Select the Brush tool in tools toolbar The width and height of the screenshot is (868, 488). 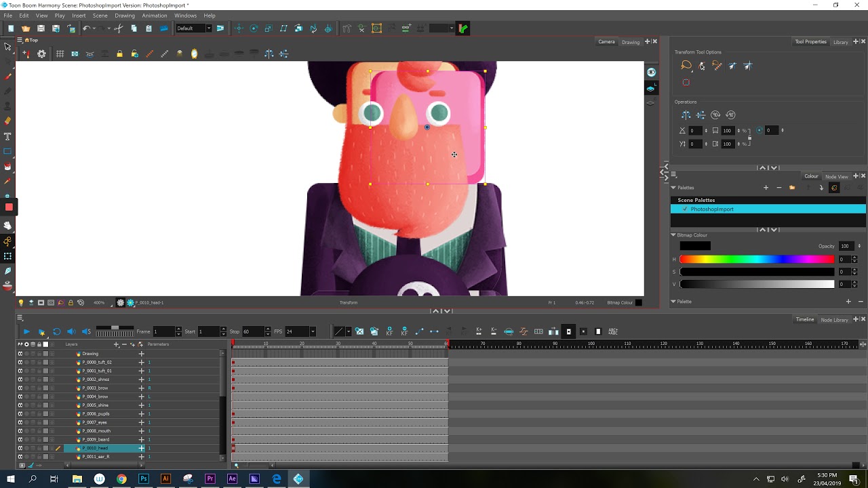(x=8, y=76)
